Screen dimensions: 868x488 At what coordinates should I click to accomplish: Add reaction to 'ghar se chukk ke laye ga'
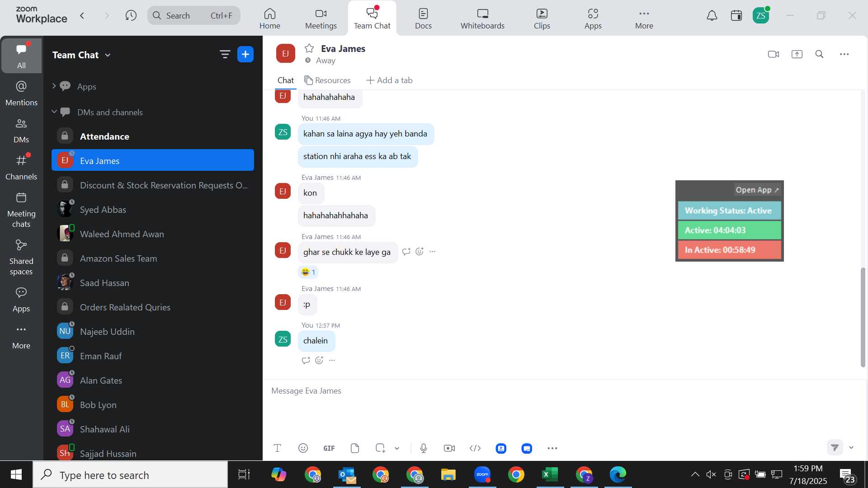tap(420, 252)
